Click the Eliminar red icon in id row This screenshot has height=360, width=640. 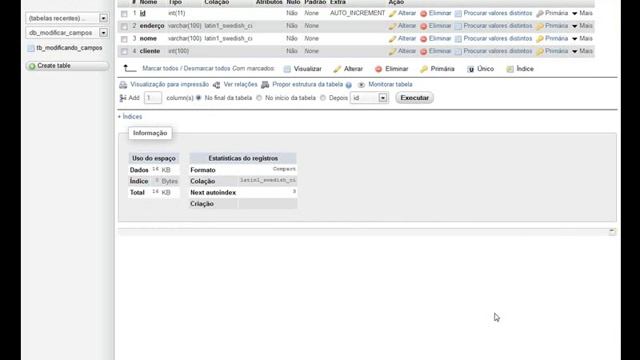(x=424, y=14)
